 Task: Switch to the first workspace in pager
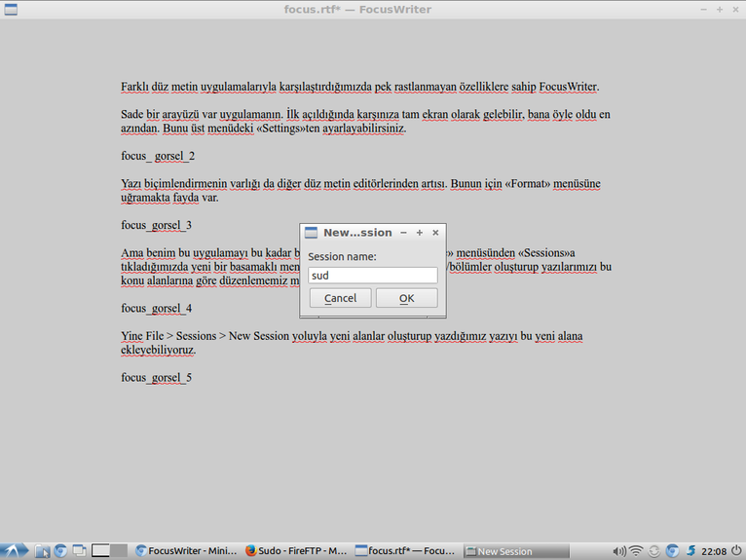tap(100, 550)
